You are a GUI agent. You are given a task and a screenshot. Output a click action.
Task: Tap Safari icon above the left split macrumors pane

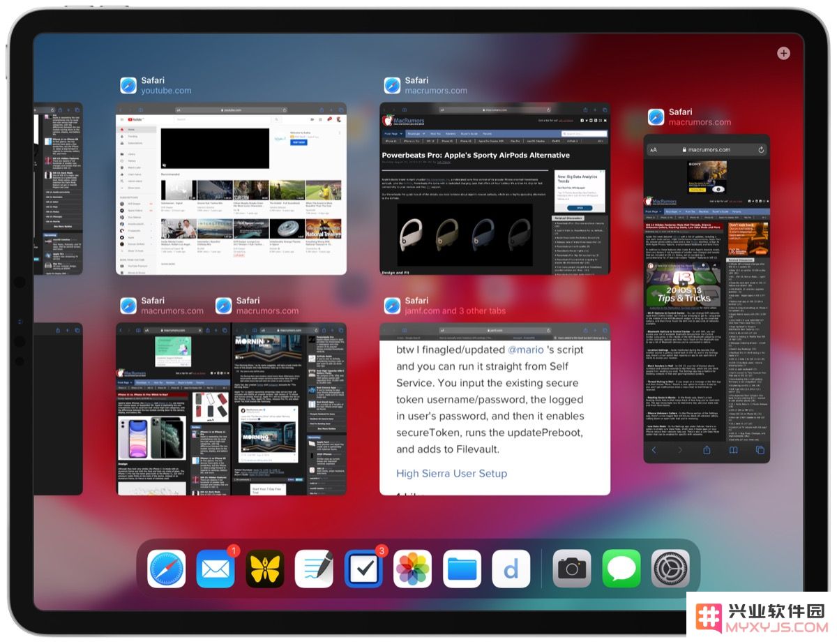(128, 306)
